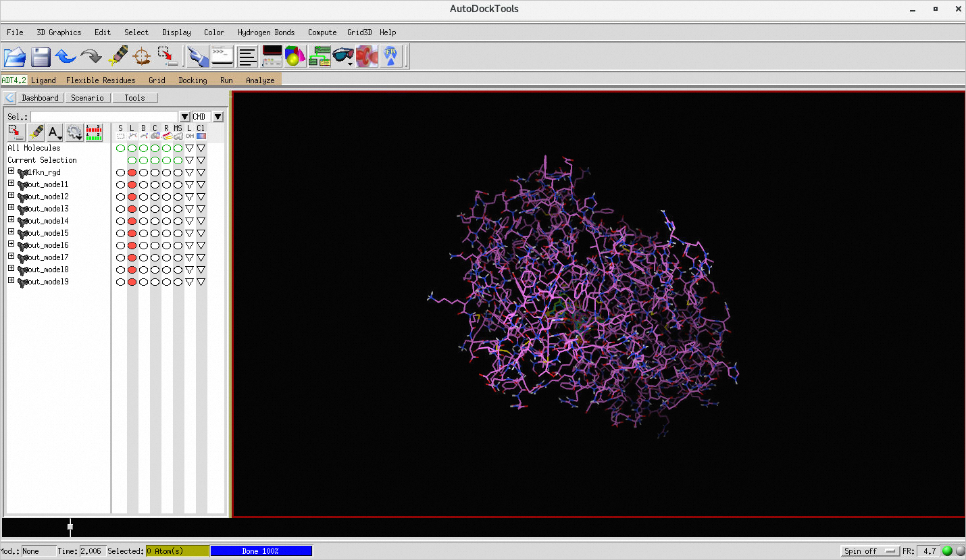The width and height of the screenshot is (966, 560).
Task: Enable molecular surface for out_model5
Action: (x=178, y=233)
